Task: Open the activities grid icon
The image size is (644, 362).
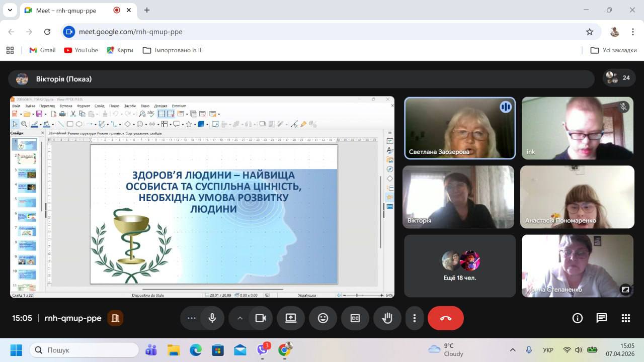Action: tap(626, 318)
